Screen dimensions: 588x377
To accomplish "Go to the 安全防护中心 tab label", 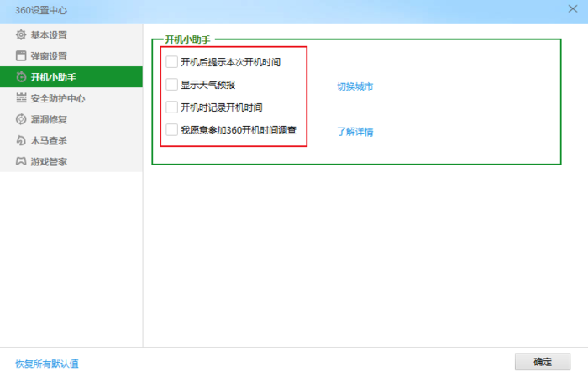I will pos(58,98).
